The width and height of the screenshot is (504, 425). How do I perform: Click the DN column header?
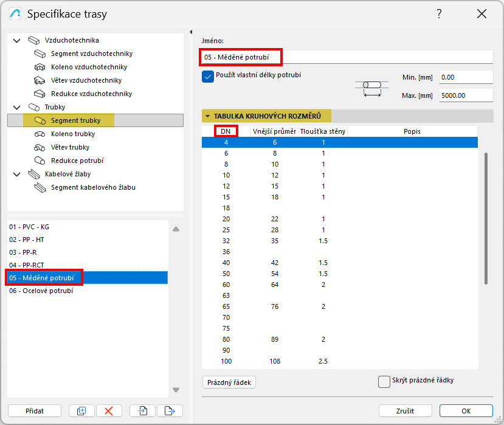(226, 131)
